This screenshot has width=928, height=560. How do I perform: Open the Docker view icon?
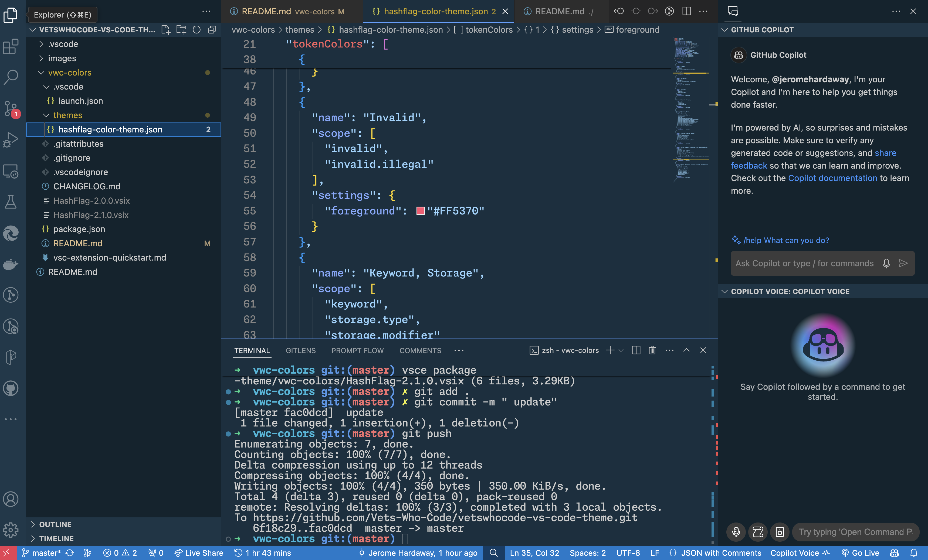[x=11, y=264]
